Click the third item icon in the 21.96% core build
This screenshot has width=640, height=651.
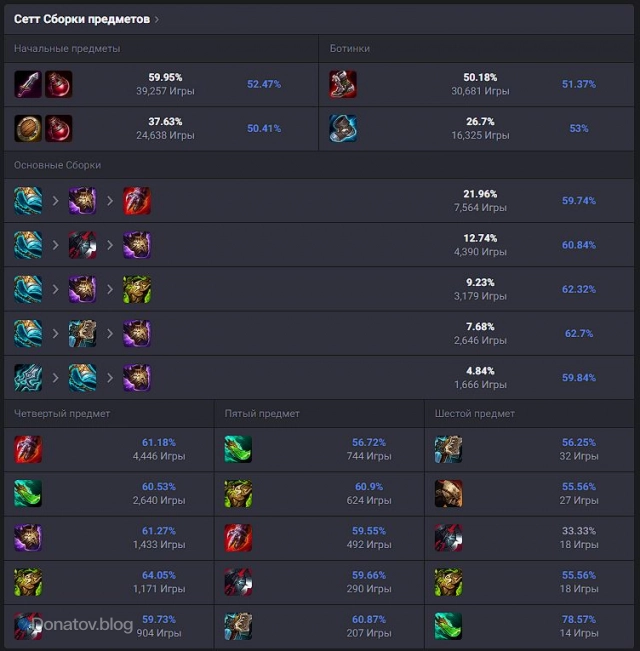(x=137, y=201)
